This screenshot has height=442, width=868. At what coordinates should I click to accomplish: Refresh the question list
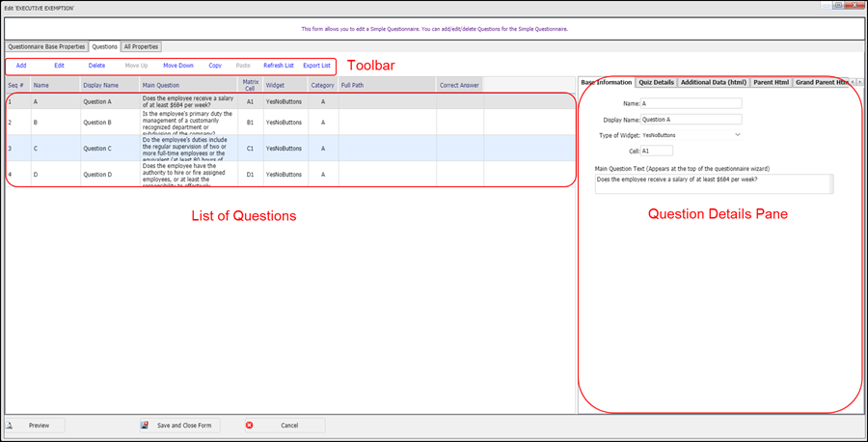279,66
